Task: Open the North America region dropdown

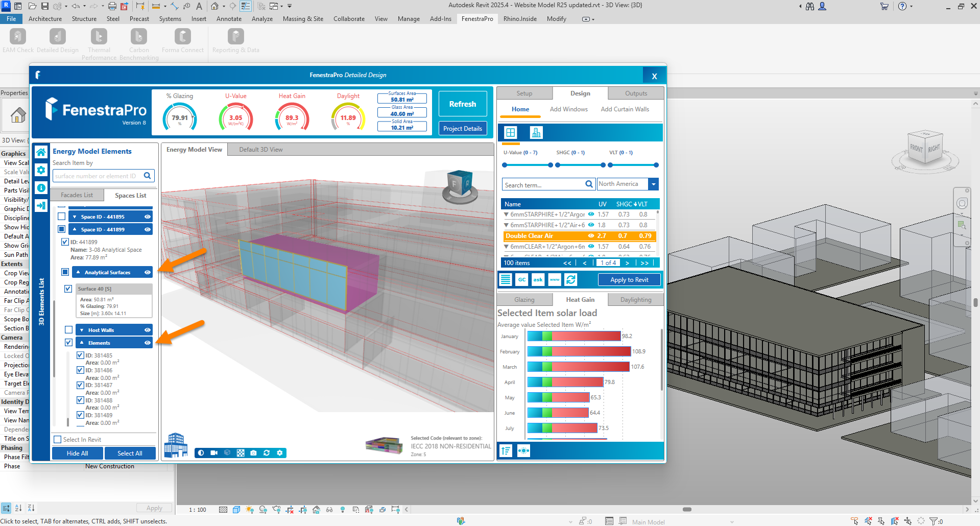Action: pos(653,184)
